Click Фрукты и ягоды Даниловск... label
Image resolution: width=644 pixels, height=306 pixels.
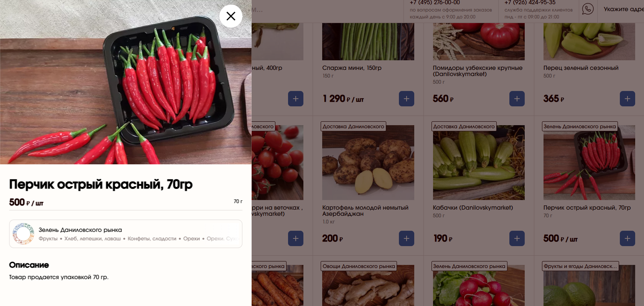click(580, 266)
